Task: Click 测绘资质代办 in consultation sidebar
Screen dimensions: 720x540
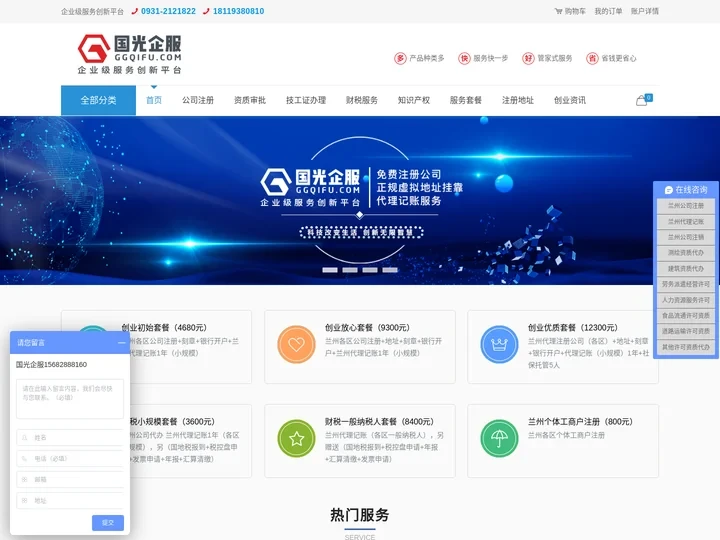Action: pos(686,253)
